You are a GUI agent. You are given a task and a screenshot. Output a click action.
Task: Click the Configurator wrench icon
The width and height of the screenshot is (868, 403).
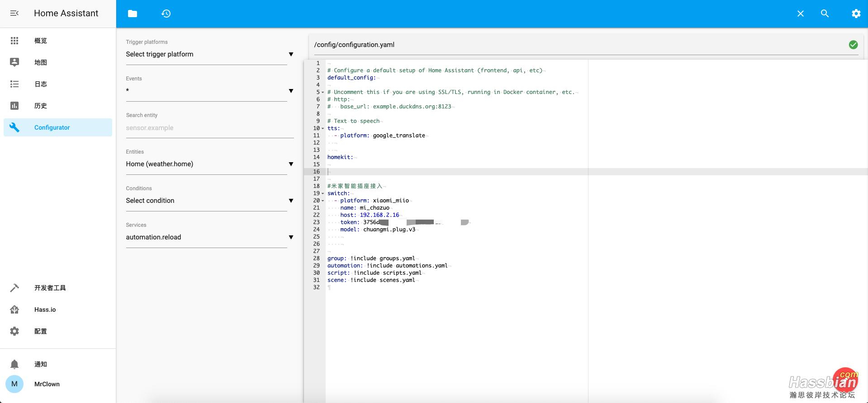[x=14, y=127]
